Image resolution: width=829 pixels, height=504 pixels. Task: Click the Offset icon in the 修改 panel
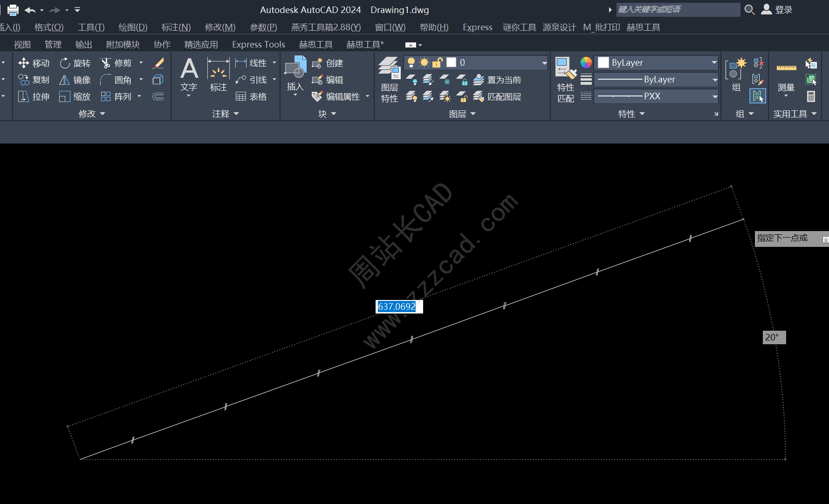(158, 96)
